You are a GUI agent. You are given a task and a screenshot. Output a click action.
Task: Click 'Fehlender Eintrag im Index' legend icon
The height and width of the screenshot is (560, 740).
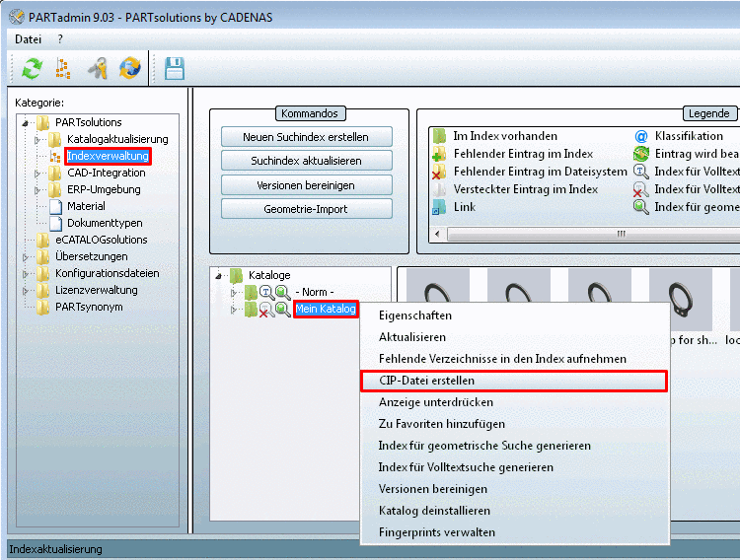pos(439,154)
